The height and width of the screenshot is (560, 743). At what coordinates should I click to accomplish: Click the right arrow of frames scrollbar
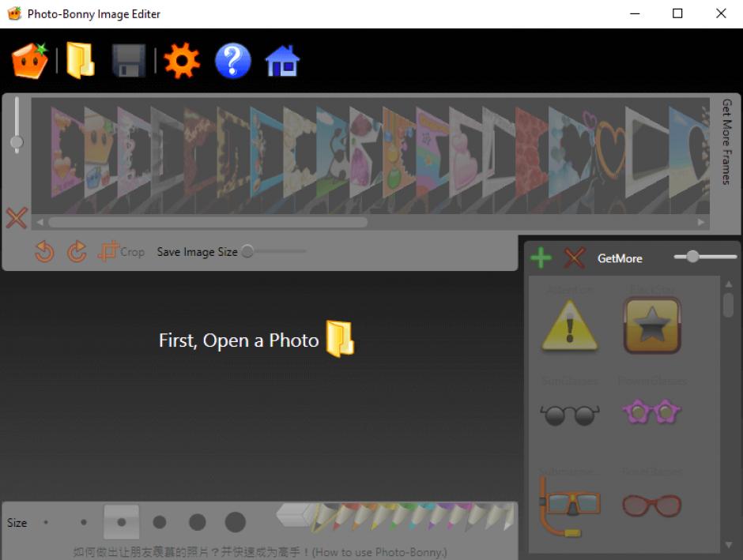[701, 222]
